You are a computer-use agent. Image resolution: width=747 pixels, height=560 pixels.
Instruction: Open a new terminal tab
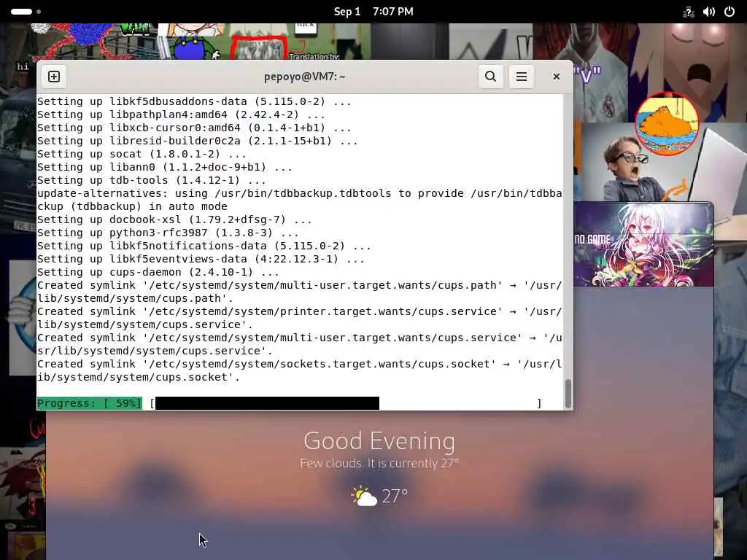pos(54,77)
